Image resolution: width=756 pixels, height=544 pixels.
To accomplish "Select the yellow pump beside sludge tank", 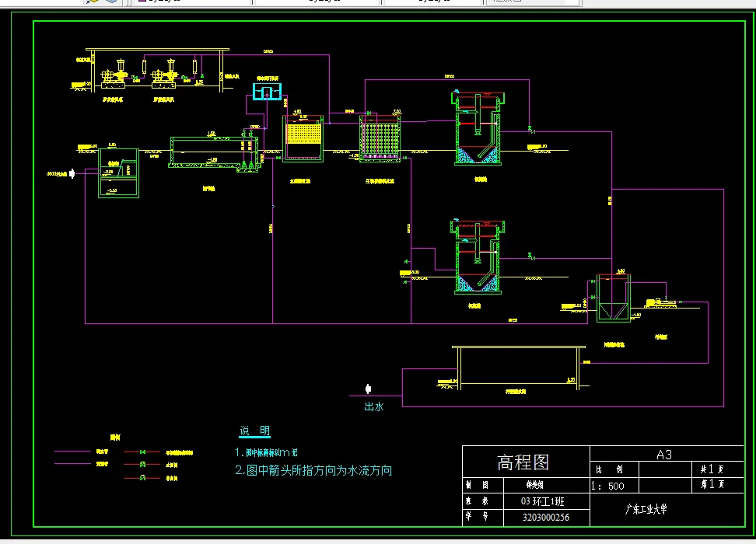I will coord(661,302).
